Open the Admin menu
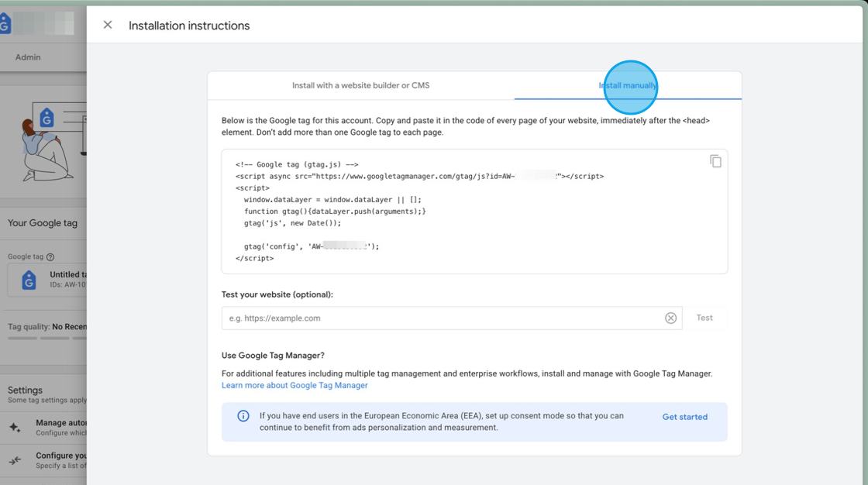The image size is (868, 485). (28, 57)
